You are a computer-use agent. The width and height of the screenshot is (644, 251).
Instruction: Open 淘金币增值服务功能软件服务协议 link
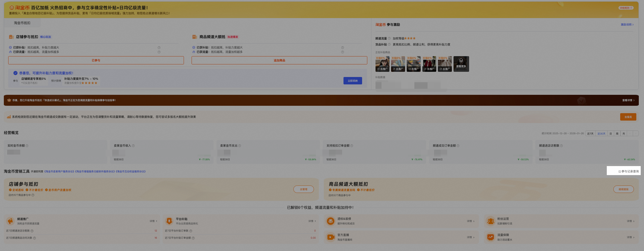point(95,172)
